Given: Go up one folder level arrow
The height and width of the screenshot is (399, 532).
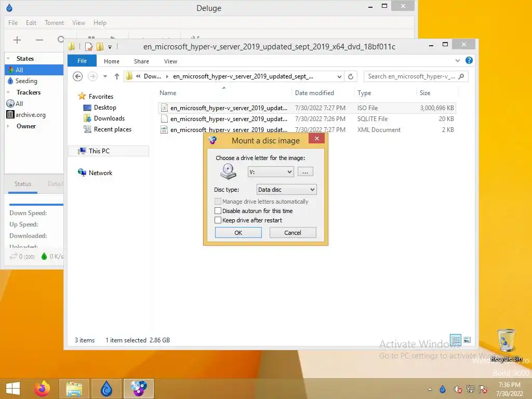Looking at the screenshot, I should (x=117, y=76).
